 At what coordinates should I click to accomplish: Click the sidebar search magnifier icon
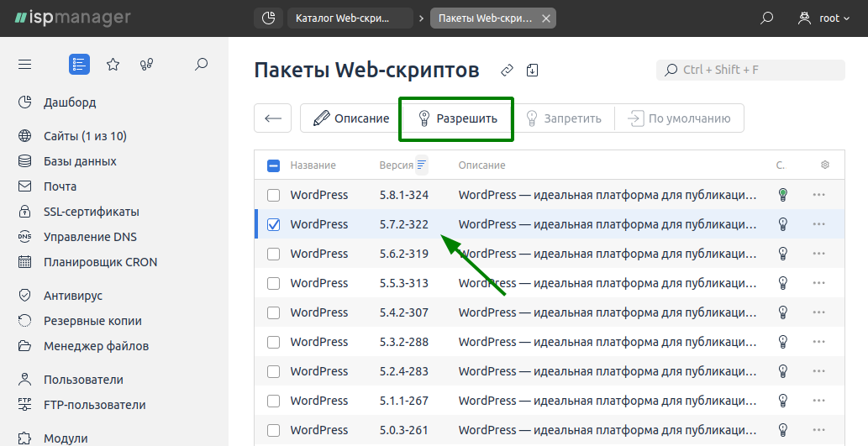202,64
